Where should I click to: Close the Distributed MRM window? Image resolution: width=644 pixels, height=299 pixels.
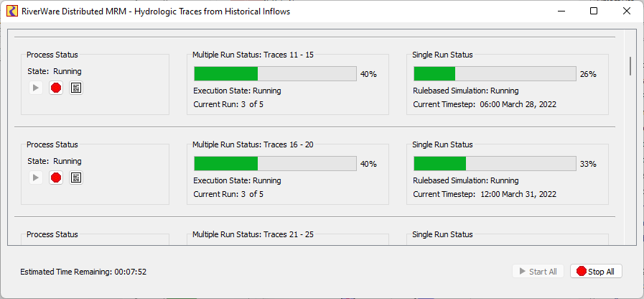click(x=626, y=11)
